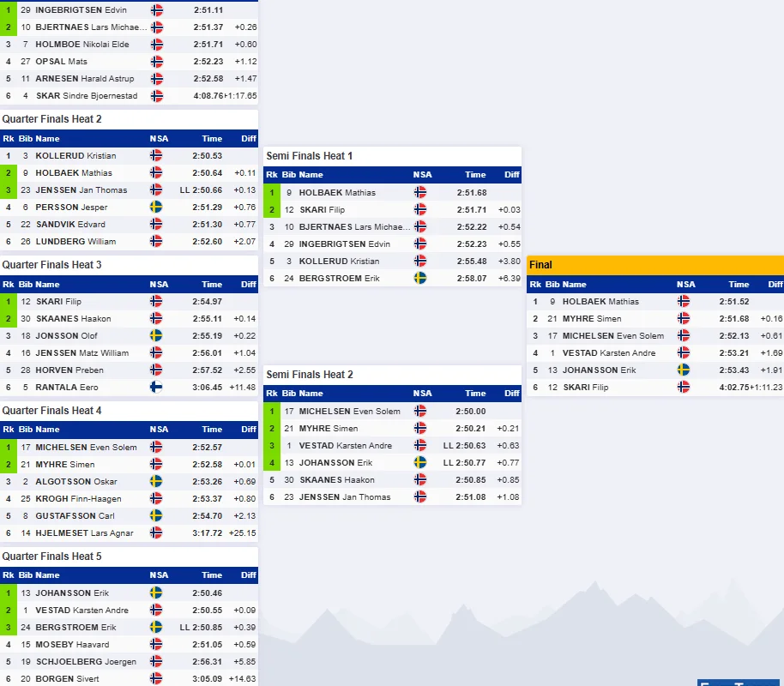784x686 pixels.
Task: Click Sweden flag next to ALGOTSSON Oskar
Action: [156, 482]
